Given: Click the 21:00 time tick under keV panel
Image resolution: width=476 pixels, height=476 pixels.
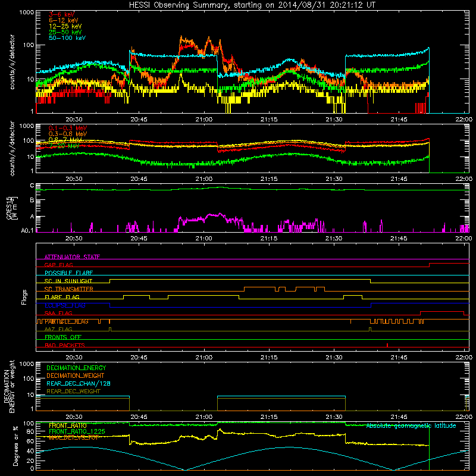Looking at the screenshot, I should point(204,120).
